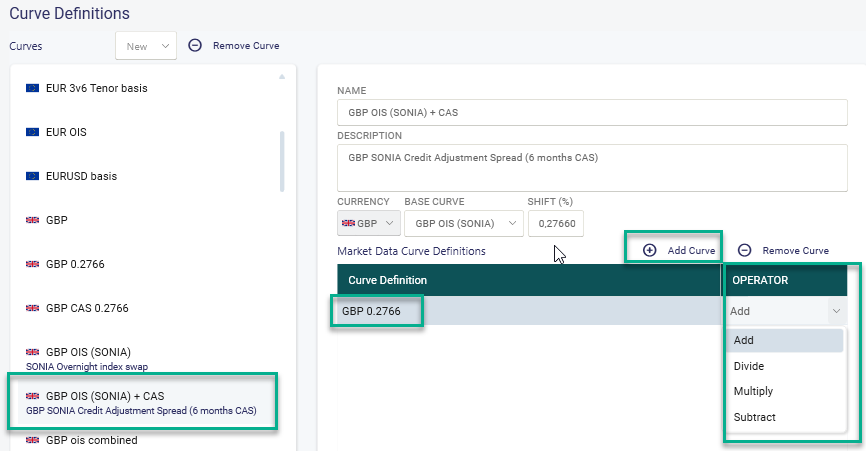Click the Market Data Remove Curve minus icon
This screenshot has height=451, width=866.
pos(744,251)
